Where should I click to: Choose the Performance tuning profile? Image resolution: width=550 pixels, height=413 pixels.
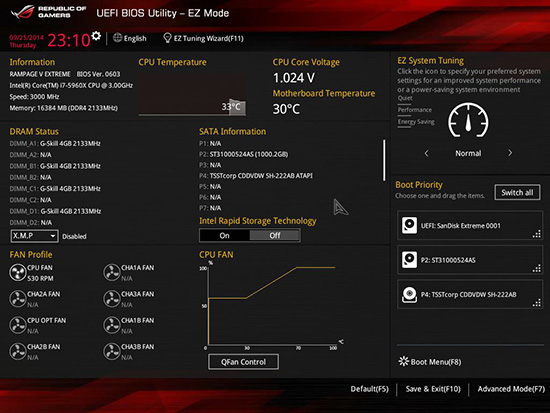(x=415, y=110)
